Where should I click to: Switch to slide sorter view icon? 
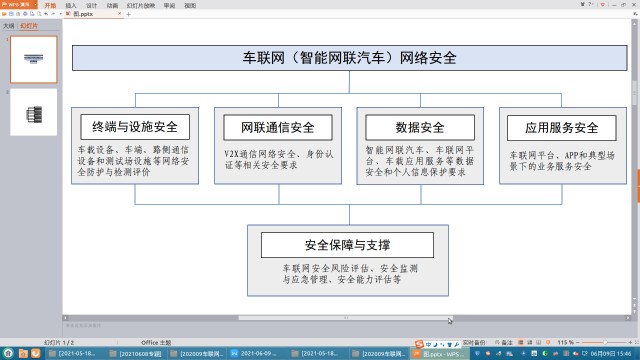point(530,342)
